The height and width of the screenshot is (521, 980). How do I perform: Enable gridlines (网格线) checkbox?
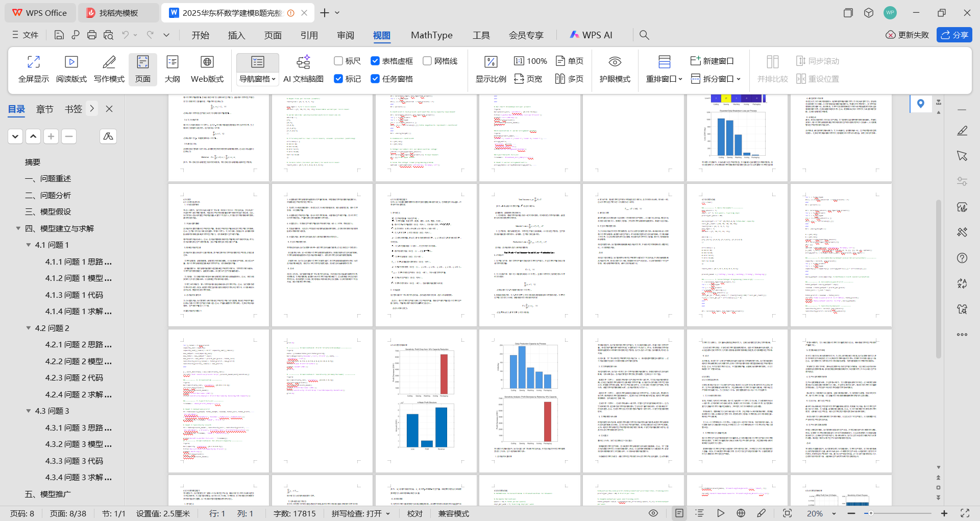pyautogui.click(x=440, y=61)
